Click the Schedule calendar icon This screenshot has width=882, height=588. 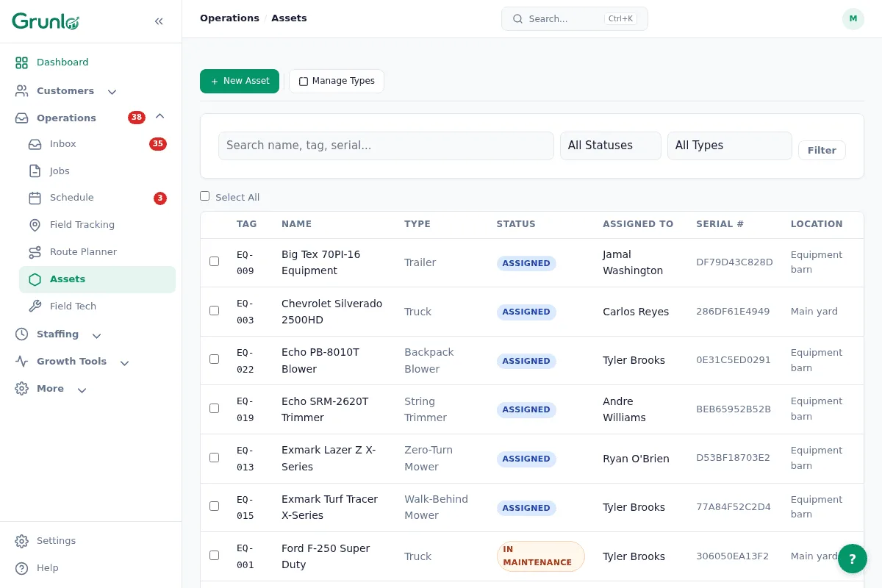point(35,198)
